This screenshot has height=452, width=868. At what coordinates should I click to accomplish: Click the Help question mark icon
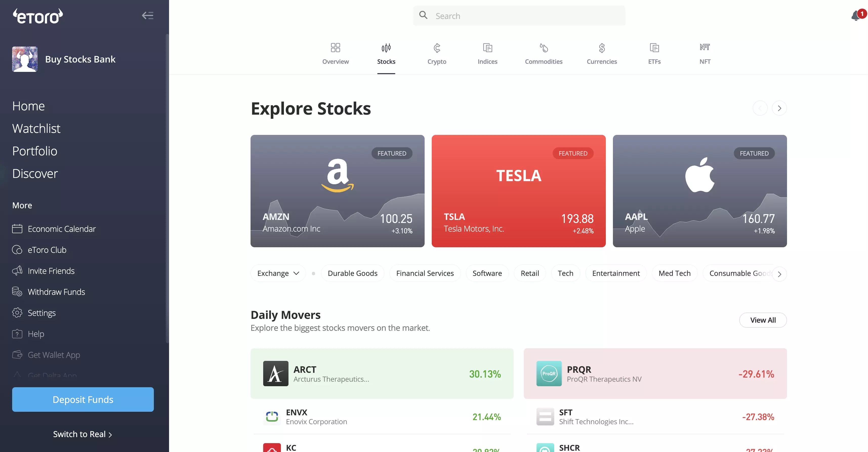point(17,334)
